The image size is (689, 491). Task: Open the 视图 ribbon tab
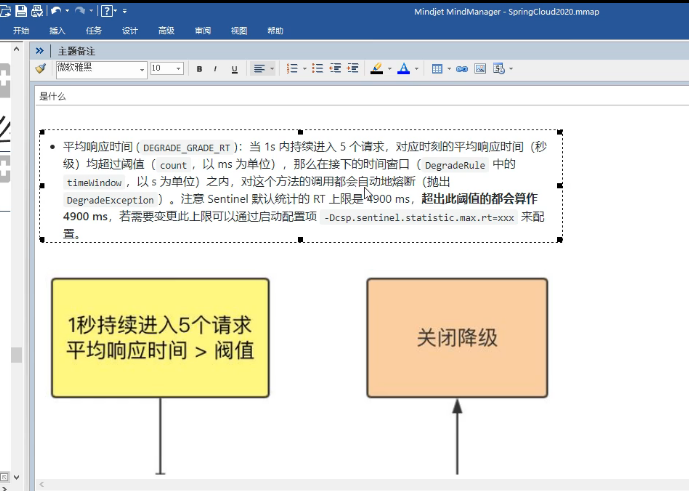[x=239, y=30]
